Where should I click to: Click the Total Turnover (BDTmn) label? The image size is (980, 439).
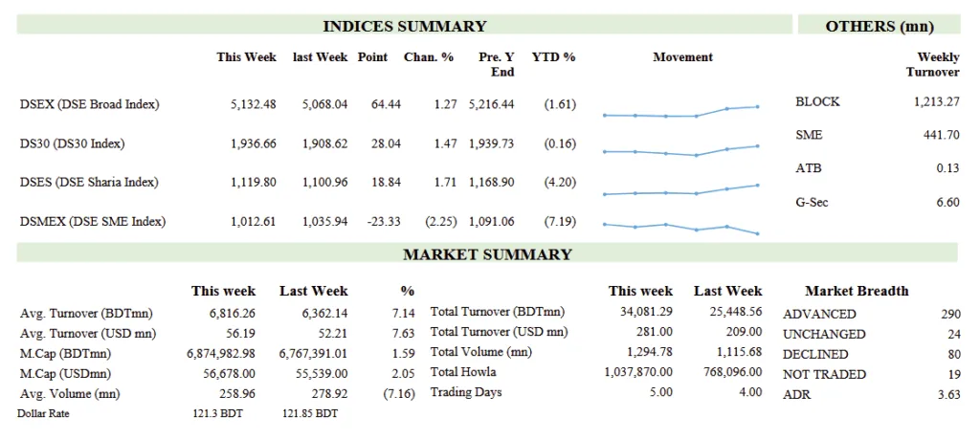tap(498, 311)
